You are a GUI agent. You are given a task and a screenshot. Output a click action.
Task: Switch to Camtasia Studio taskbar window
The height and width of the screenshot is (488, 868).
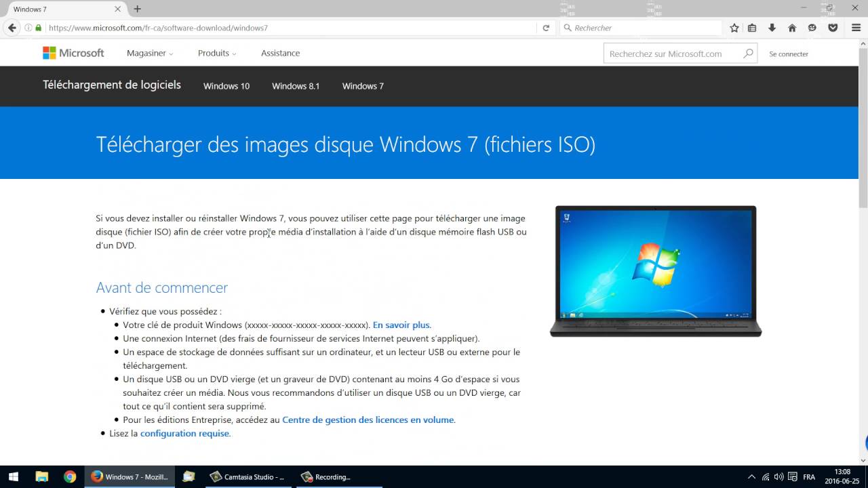click(248, 476)
